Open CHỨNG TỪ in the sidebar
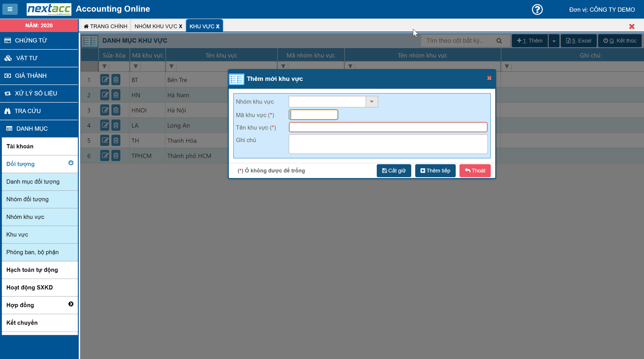The width and height of the screenshot is (644, 359). point(31,41)
